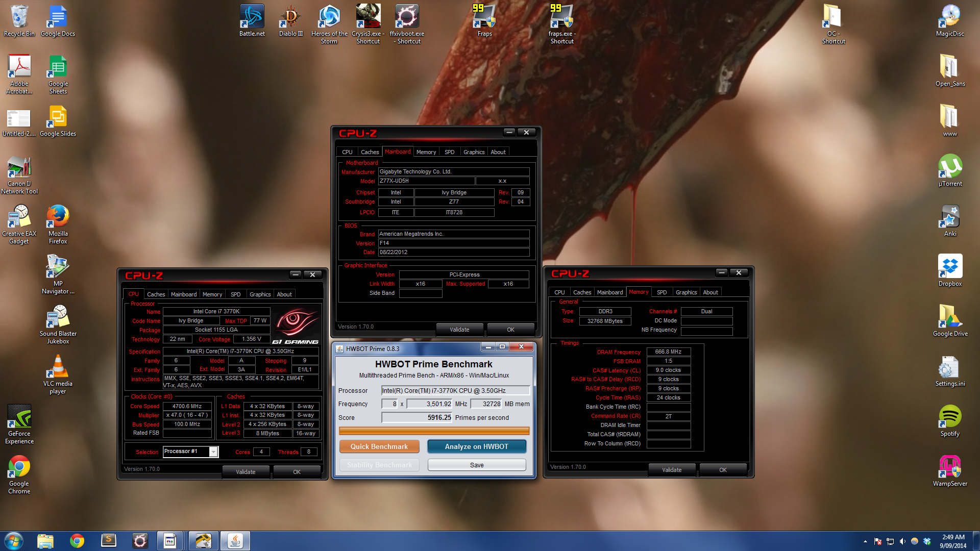
Task: Launch the Mozilla Firefox desktop icon
Action: (x=58, y=224)
